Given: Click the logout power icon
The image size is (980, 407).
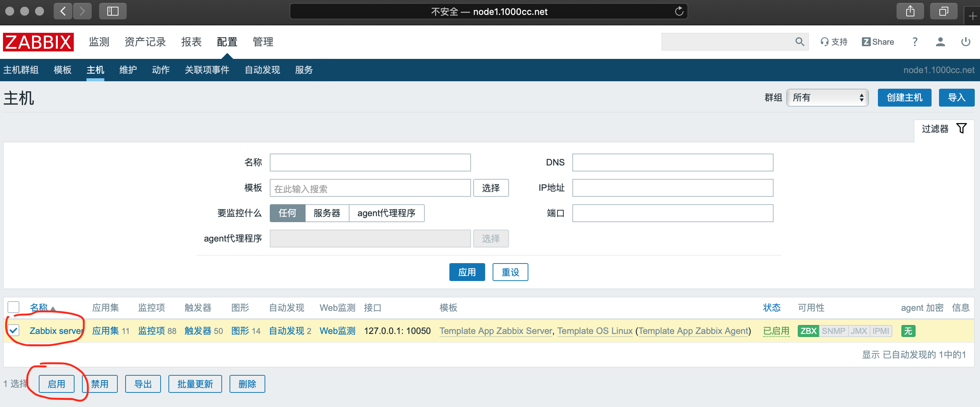Looking at the screenshot, I should pyautogui.click(x=965, y=42).
